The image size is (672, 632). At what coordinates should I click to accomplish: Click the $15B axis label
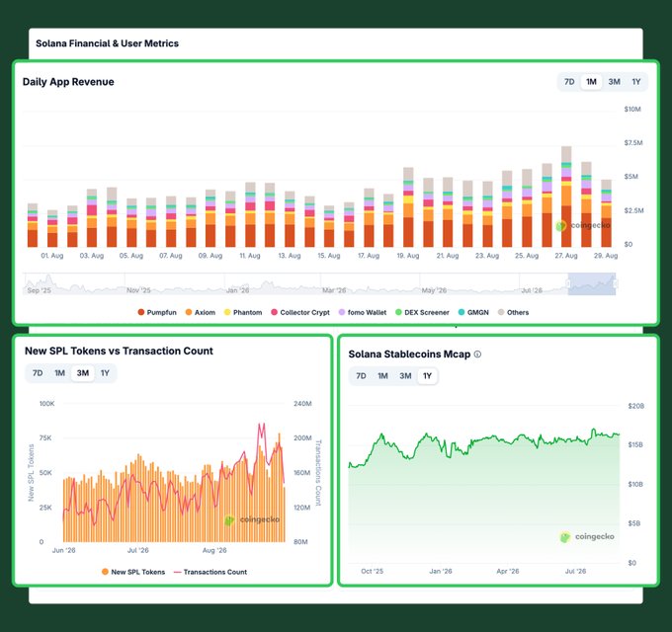coord(635,445)
